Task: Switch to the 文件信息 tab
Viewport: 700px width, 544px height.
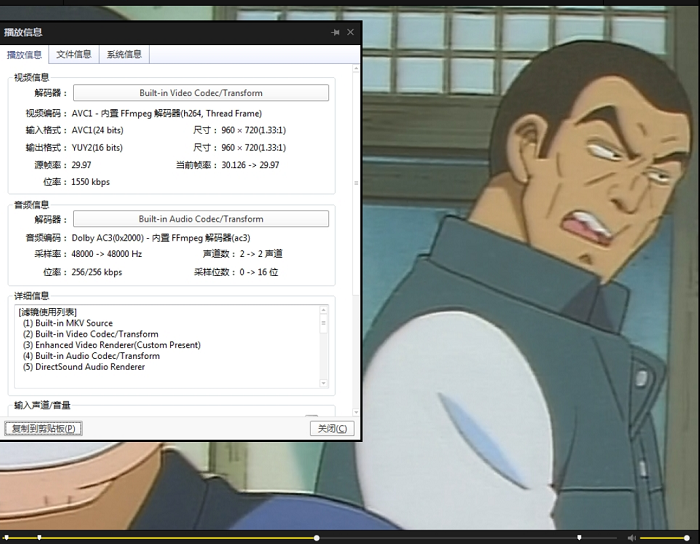Action: click(74, 55)
